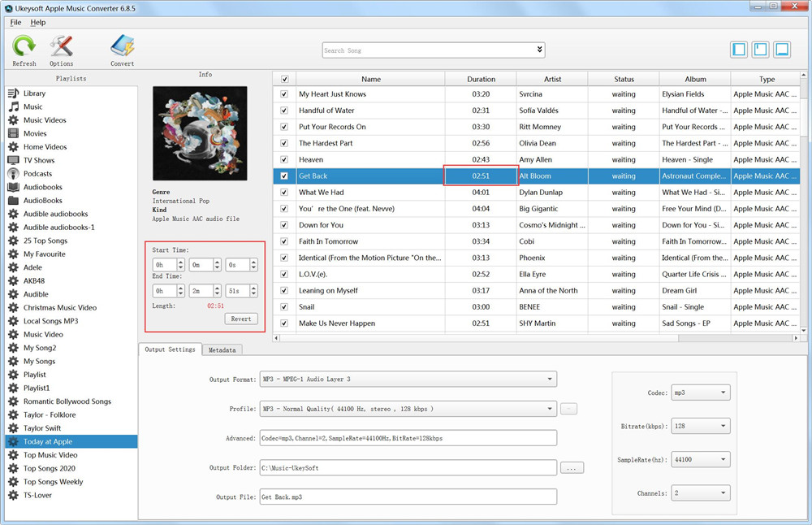Viewport: 812px width, 525px height.
Task: Uncheck What We Had song
Action: click(283, 193)
